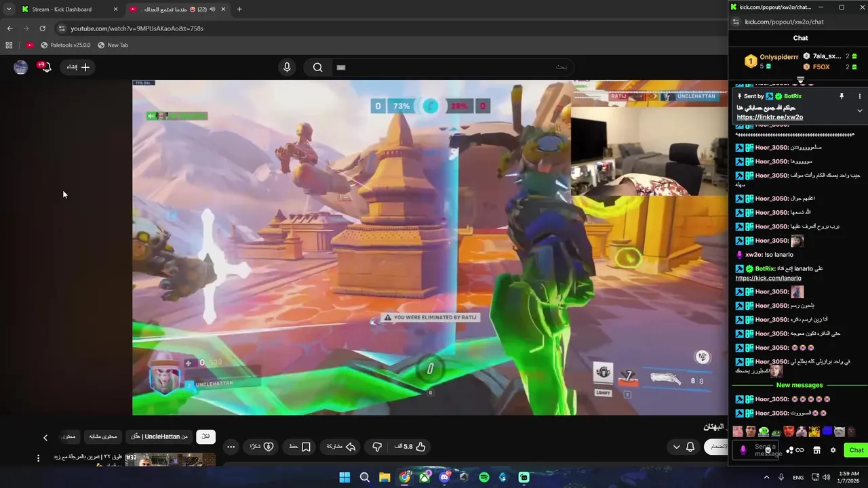Screen dimensions: 868x488
Task: Open the chat emoji picker smiley icon
Action: pos(768,450)
